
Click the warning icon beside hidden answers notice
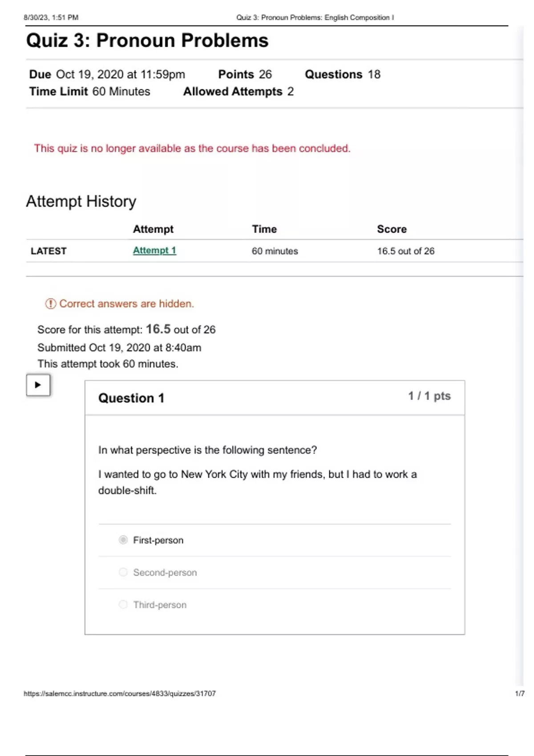tap(50, 304)
